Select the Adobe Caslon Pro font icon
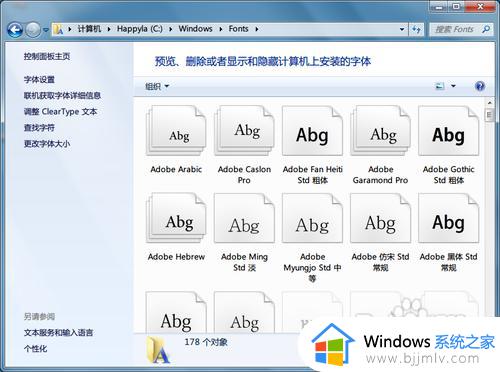The width and height of the screenshot is (500, 372). coord(244,131)
